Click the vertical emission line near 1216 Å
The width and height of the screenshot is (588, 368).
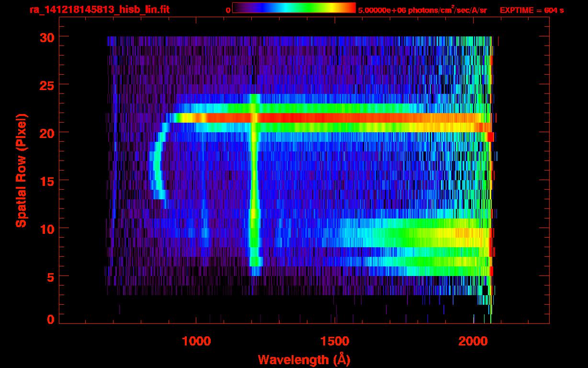point(254,185)
